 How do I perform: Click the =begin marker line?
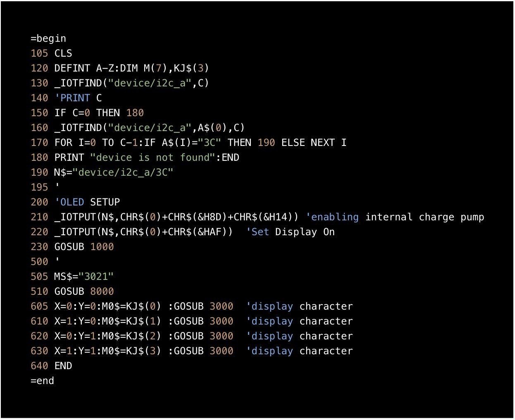pyautogui.click(x=48, y=38)
